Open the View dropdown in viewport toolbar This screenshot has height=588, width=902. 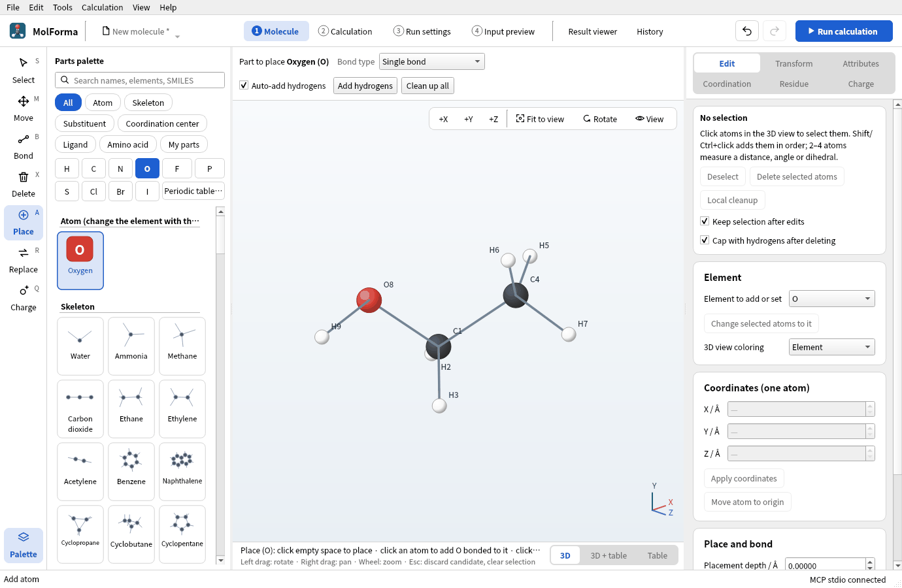pos(649,119)
